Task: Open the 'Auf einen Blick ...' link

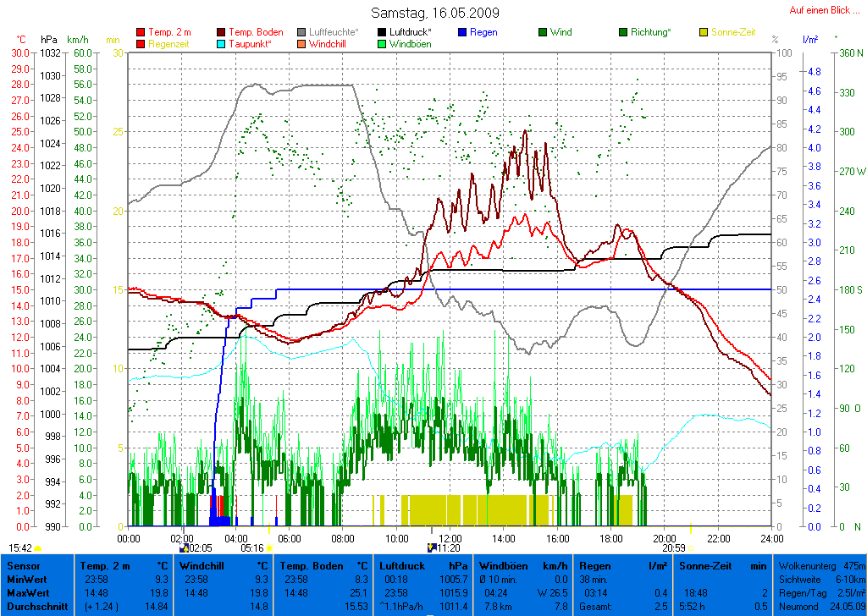Action: pos(824,10)
